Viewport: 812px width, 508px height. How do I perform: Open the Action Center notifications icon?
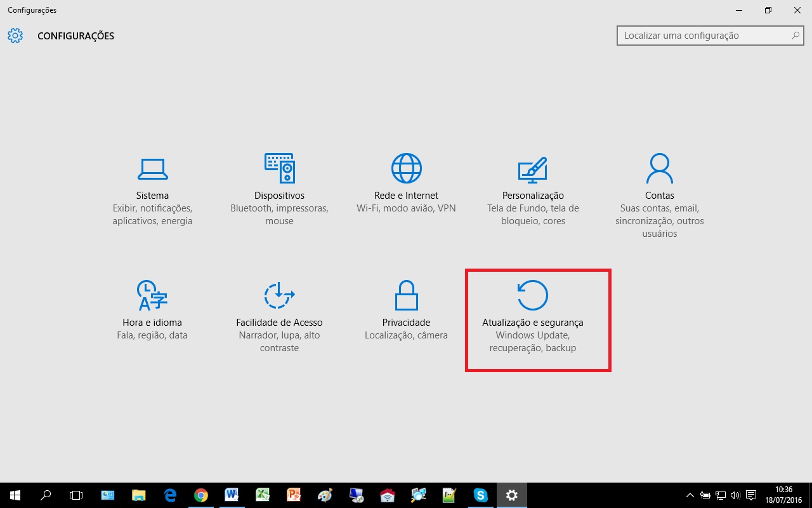pyautogui.click(x=751, y=495)
